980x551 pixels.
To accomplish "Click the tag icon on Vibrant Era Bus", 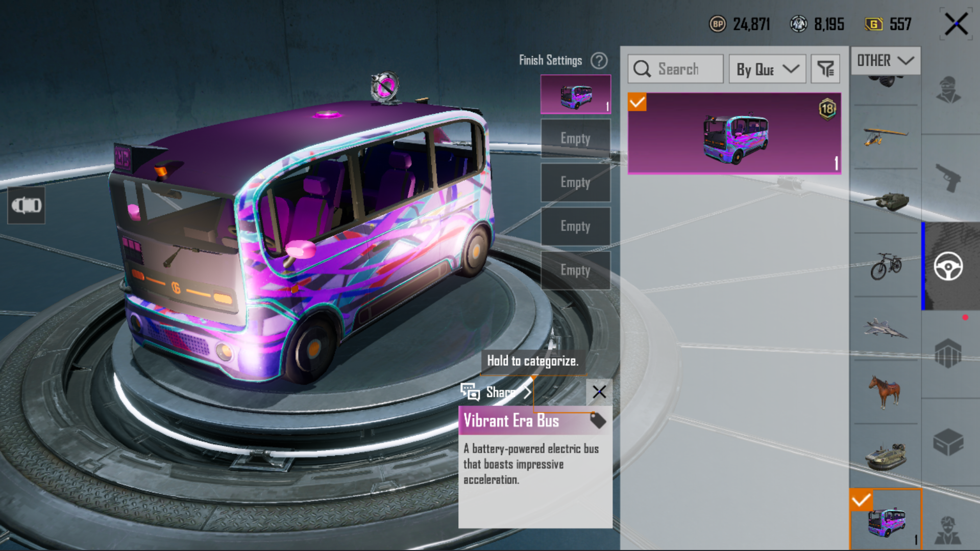I will coord(598,420).
